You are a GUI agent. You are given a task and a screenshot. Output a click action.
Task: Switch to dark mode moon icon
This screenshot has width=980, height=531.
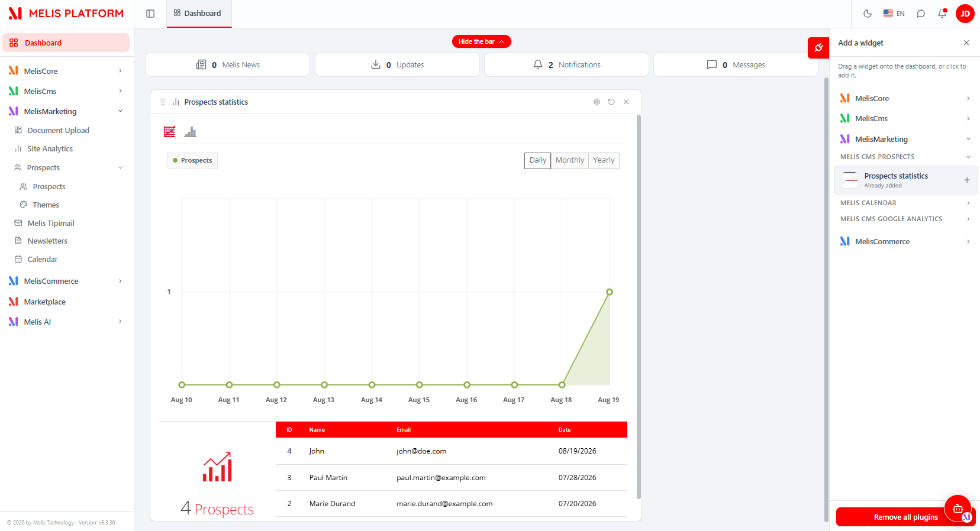[x=868, y=14]
